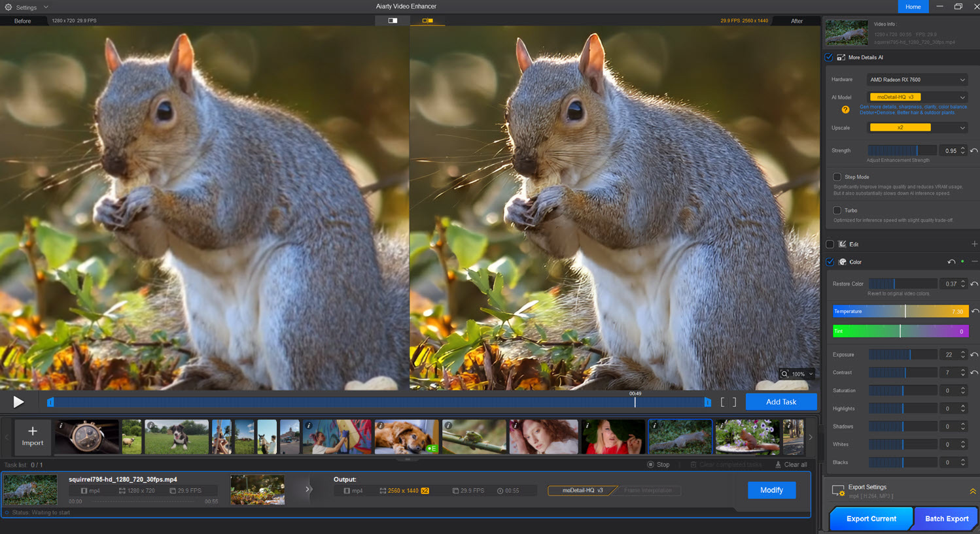This screenshot has width=980, height=534.
Task: Click the Saturation slider track
Action: (903, 391)
